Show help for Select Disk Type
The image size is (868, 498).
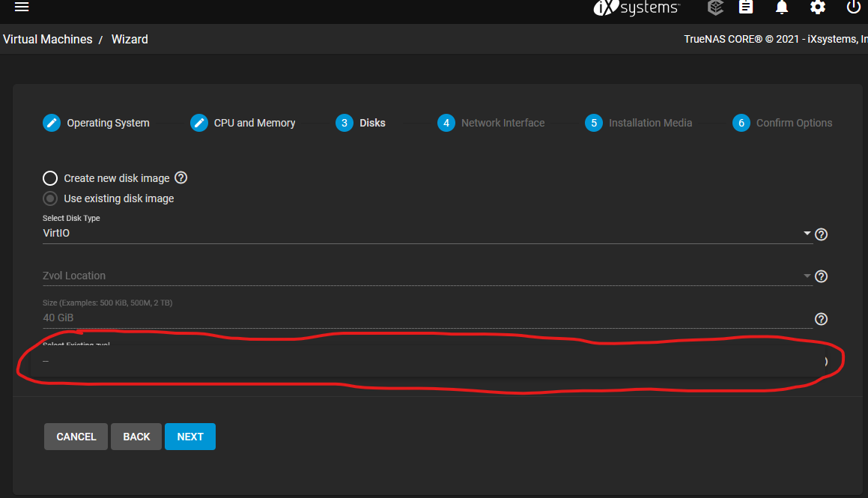821,234
